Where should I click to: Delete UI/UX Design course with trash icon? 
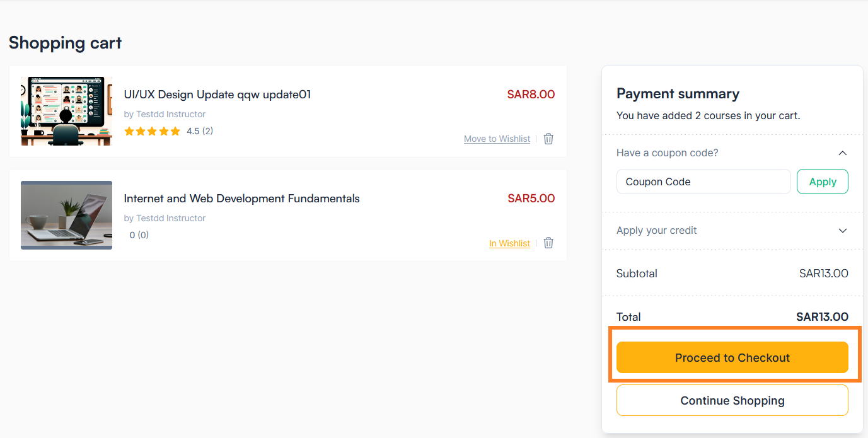pyautogui.click(x=548, y=139)
